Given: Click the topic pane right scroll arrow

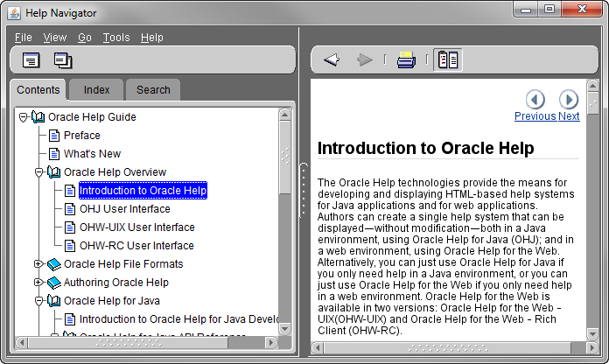Looking at the screenshot, I should (592, 347).
